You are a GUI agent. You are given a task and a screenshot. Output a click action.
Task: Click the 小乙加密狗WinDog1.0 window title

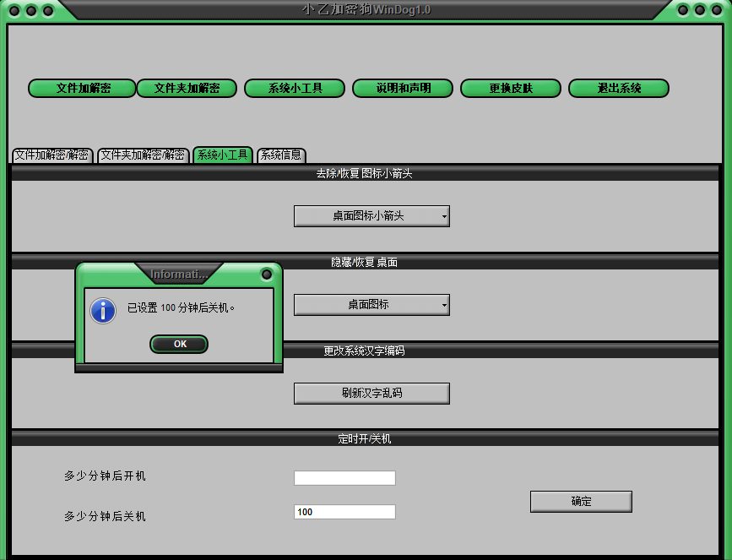point(366,9)
